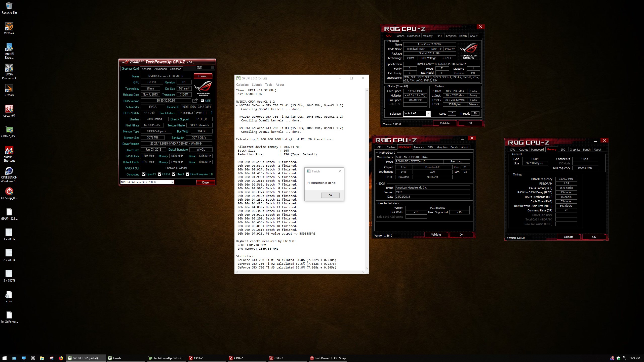The image size is (644, 362).
Task: Toggle the UEFI checkbox in GPU-Z
Action: (202, 101)
